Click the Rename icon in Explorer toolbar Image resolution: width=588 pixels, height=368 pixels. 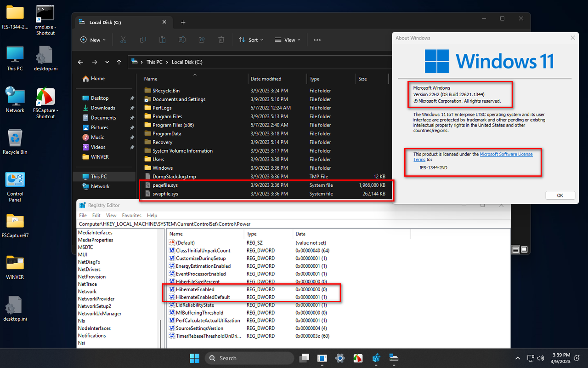tap(182, 40)
